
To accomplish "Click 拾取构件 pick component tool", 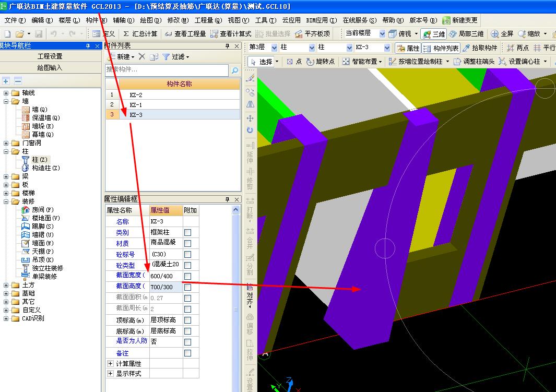I will click(x=480, y=48).
